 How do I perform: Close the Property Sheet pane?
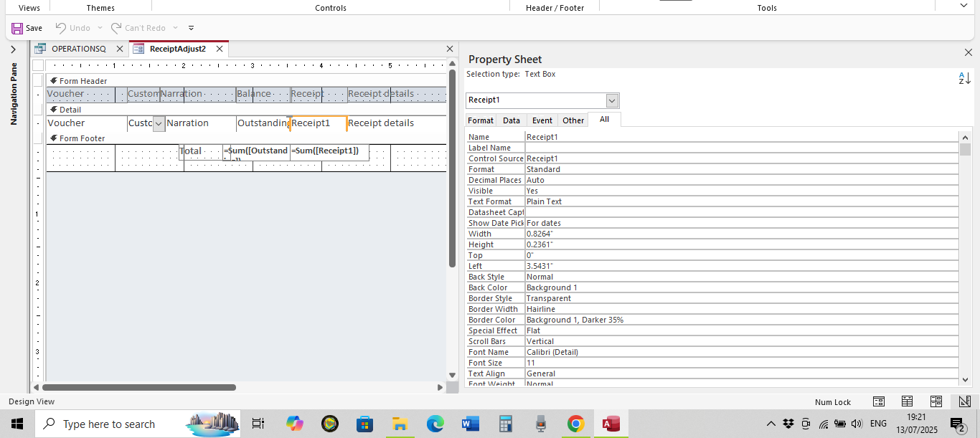968,52
